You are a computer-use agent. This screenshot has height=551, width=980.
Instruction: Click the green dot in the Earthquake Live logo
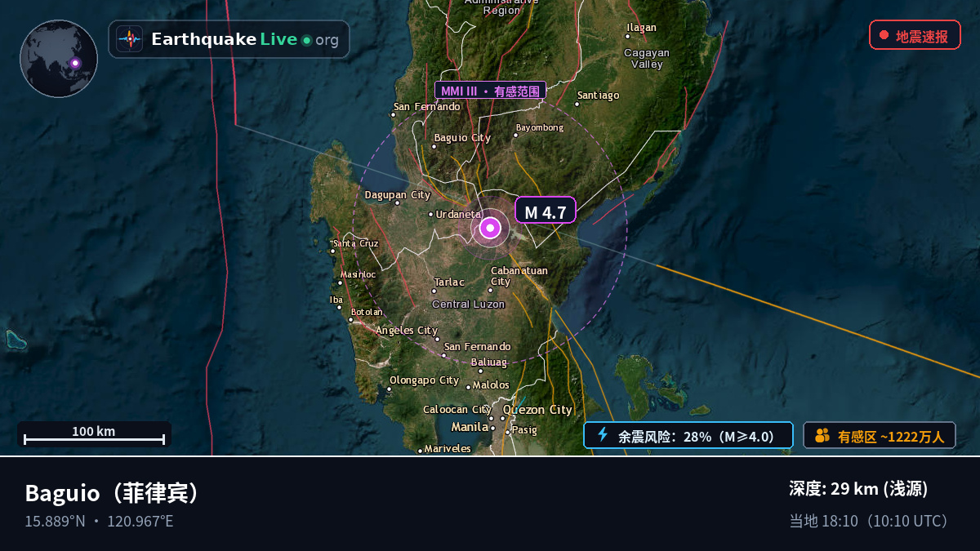tap(306, 40)
